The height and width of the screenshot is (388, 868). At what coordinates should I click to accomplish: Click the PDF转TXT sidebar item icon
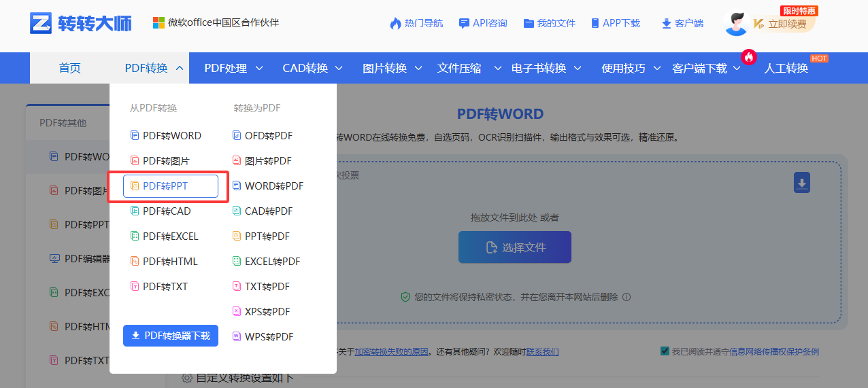54,360
